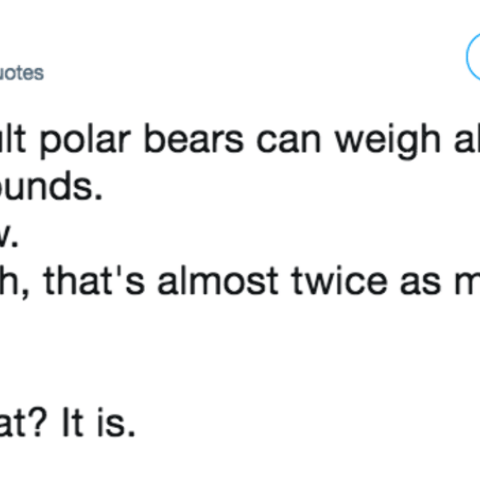Click the partial "h," before "that's"

(x=14, y=283)
